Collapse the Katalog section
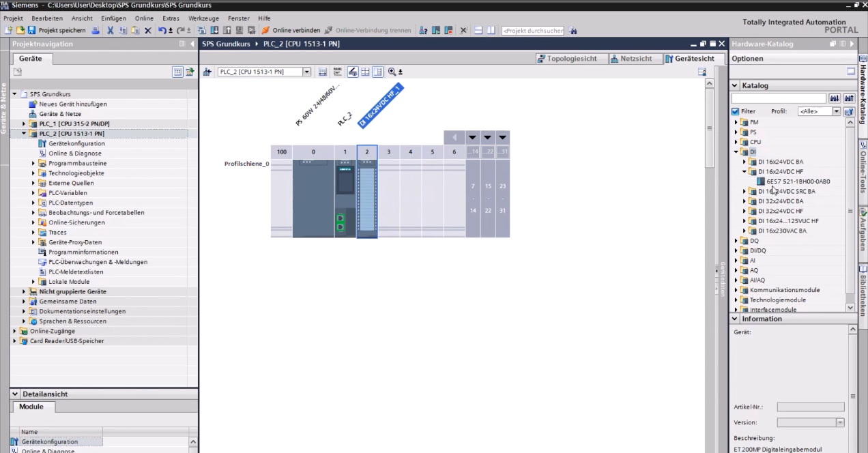 (735, 86)
